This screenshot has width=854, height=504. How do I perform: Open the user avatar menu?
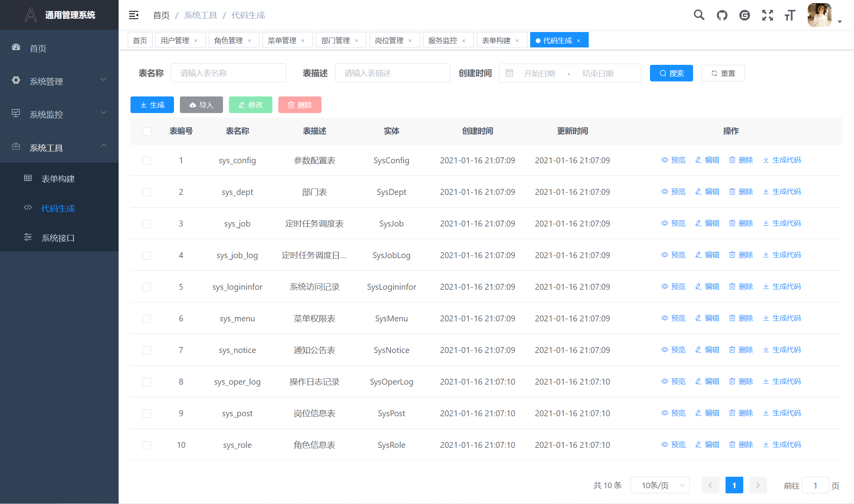click(x=820, y=15)
